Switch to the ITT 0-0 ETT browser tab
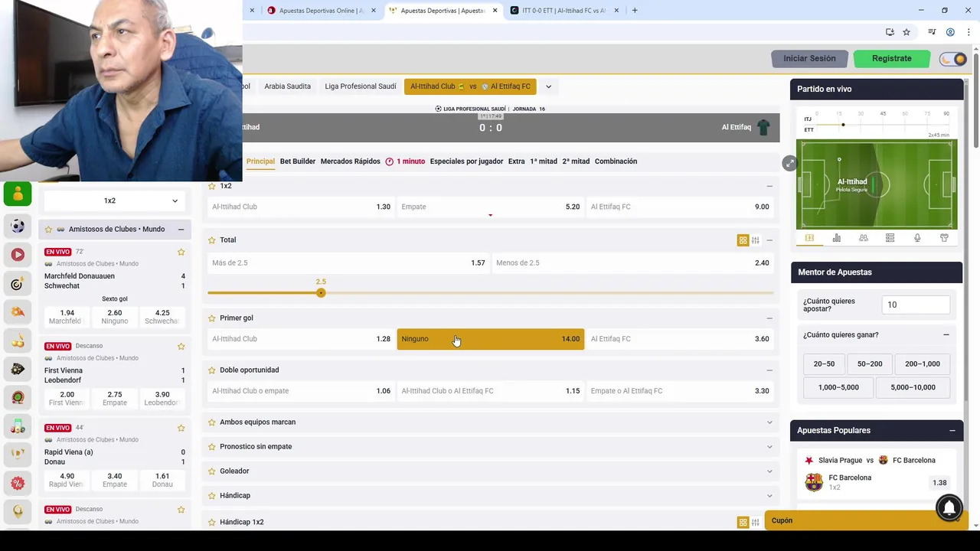This screenshot has height=551, width=980. point(564,11)
